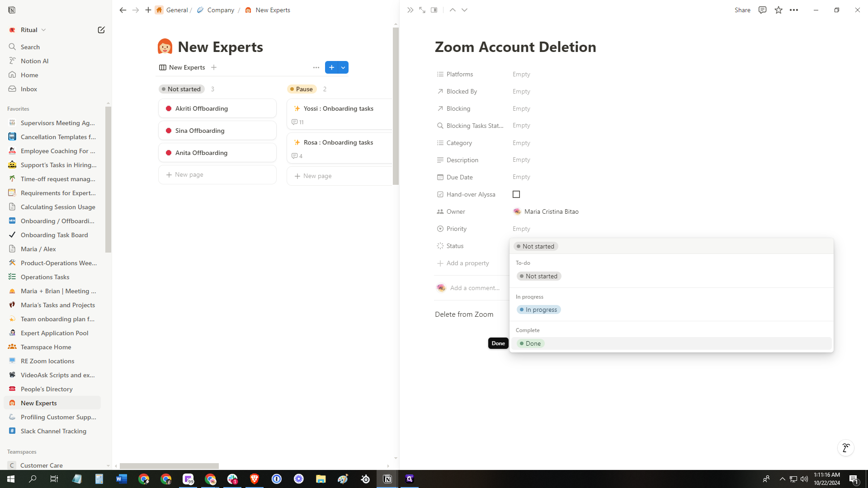Click the blue New plus button
Image resolution: width=868 pixels, height=488 pixels.
(331, 67)
